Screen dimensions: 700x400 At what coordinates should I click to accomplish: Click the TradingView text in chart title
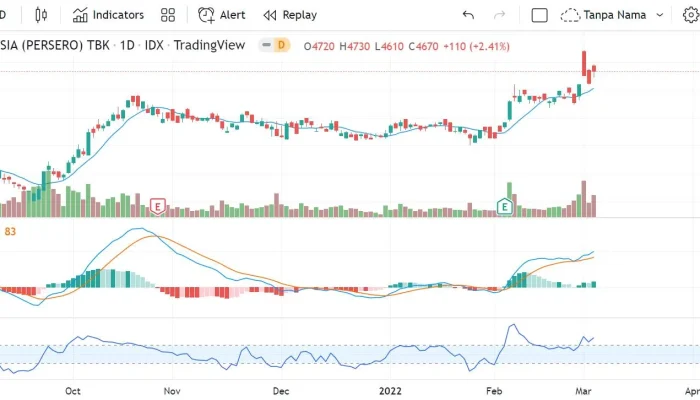coord(209,45)
